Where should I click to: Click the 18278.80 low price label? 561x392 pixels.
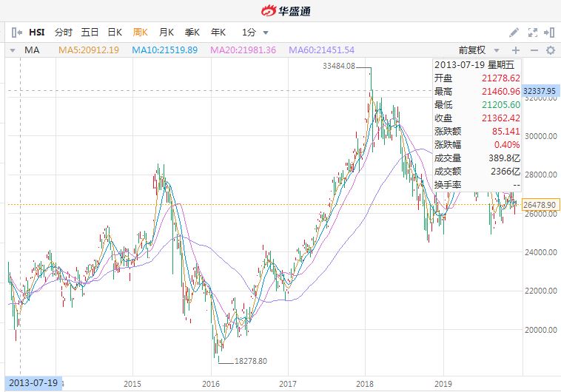click(251, 361)
